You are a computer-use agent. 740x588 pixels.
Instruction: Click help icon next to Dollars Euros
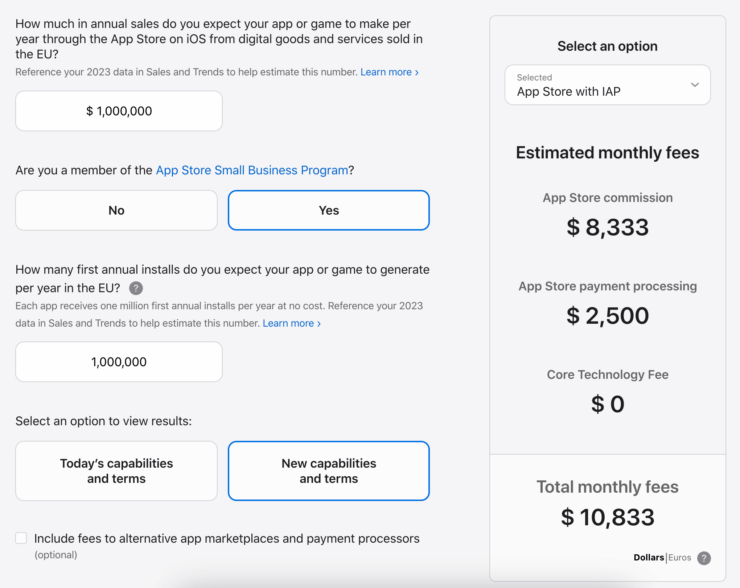point(704,558)
